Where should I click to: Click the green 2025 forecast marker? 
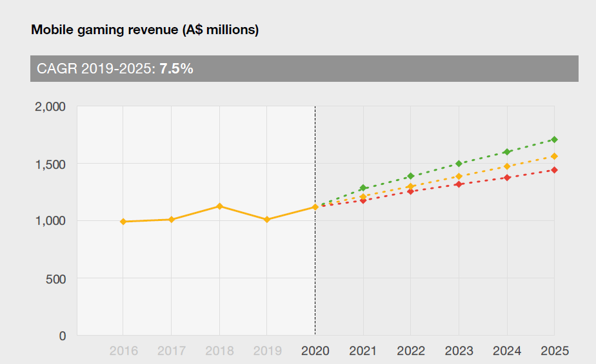pyautogui.click(x=555, y=139)
